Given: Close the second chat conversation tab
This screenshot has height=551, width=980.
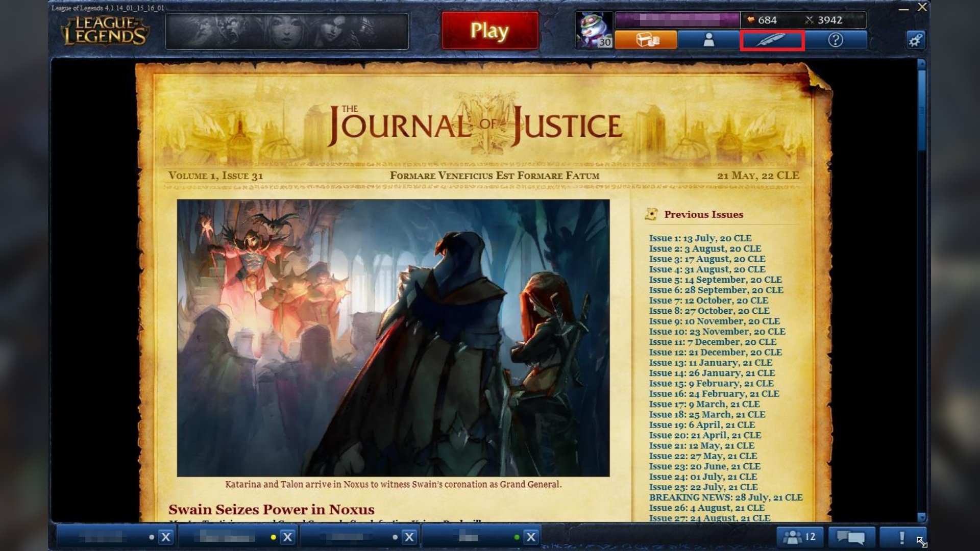Looking at the screenshot, I should pyautogui.click(x=288, y=537).
